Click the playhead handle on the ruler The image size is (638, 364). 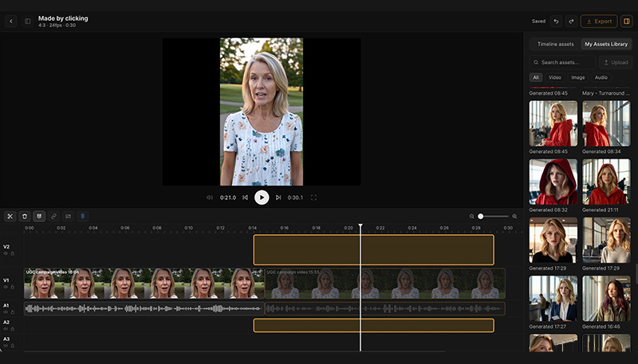point(360,225)
